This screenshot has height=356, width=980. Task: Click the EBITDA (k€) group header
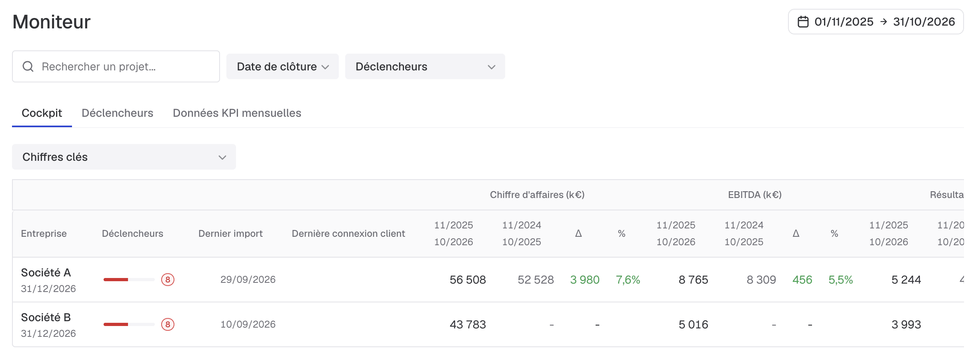pos(755,195)
